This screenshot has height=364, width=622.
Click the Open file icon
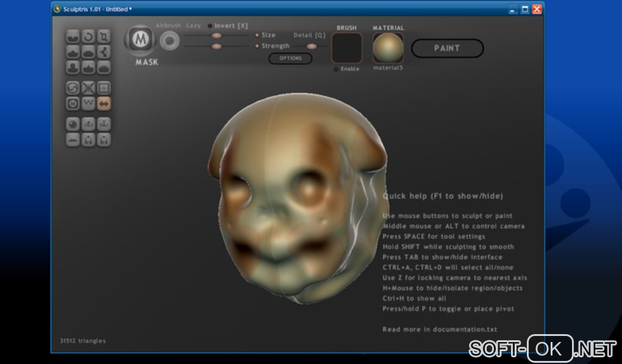point(88,140)
